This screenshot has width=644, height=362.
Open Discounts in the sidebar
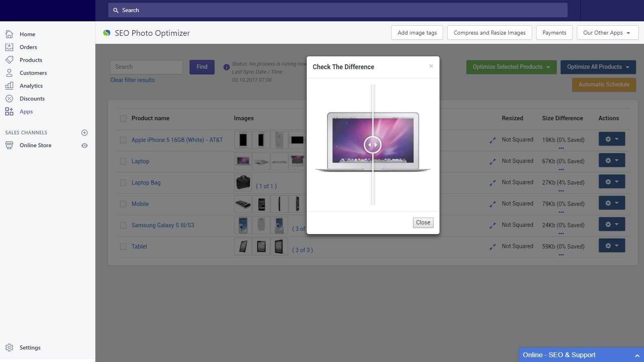(x=32, y=99)
